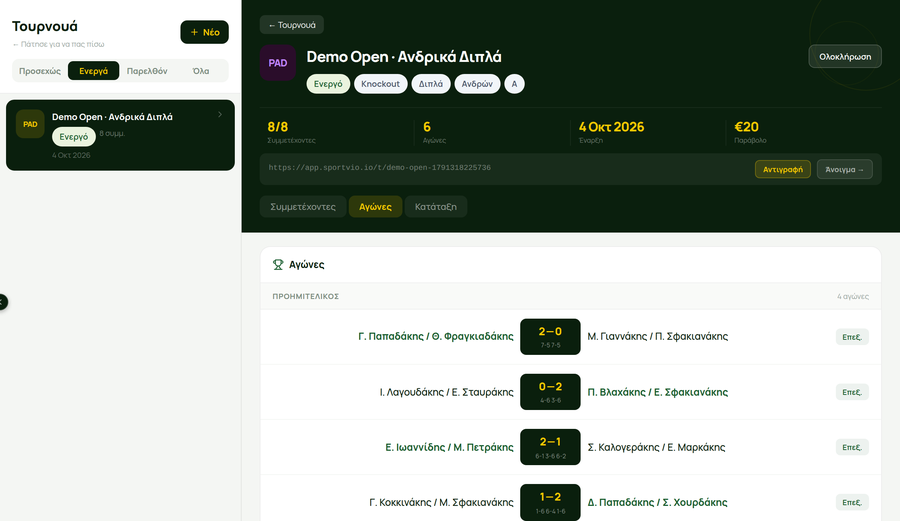Click the 2–1 score box
Screen dimensions: 900x521
(x=550, y=447)
